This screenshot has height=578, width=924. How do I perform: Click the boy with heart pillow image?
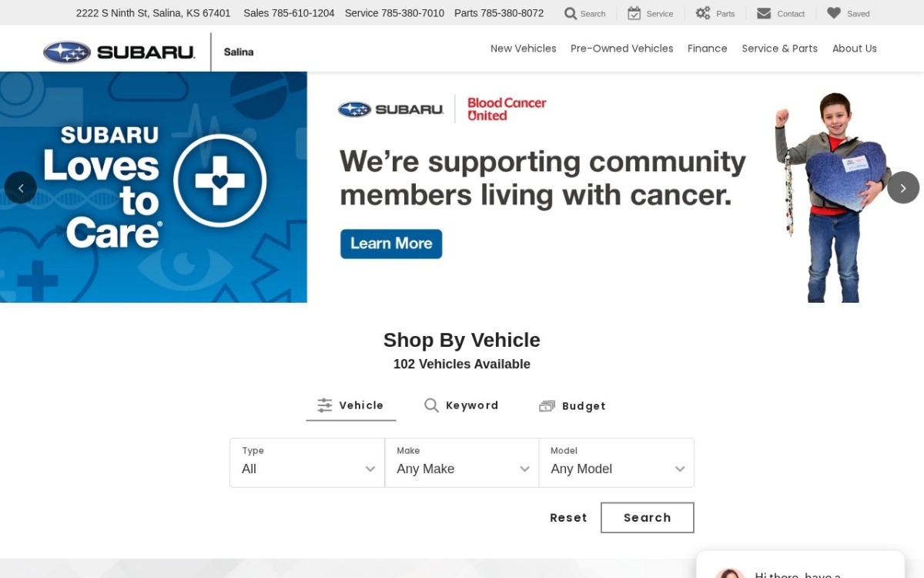(832, 197)
